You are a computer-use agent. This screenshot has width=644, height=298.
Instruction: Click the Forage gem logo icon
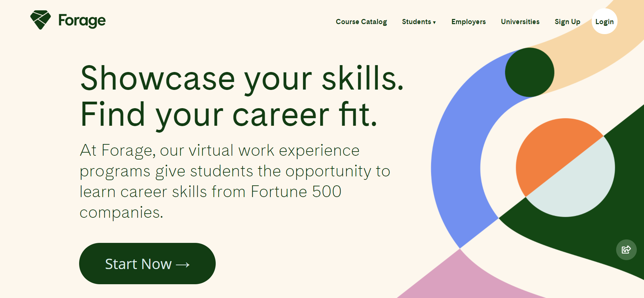[41, 20]
